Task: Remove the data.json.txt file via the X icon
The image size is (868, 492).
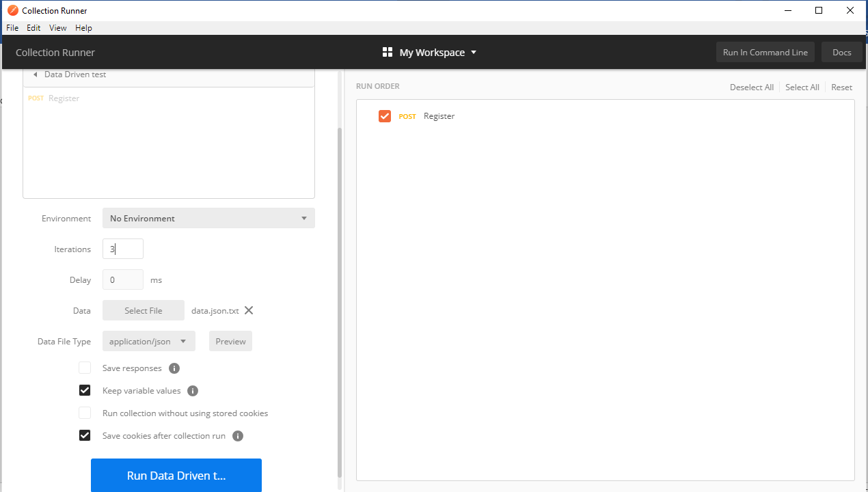Action: [x=249, y=310]
